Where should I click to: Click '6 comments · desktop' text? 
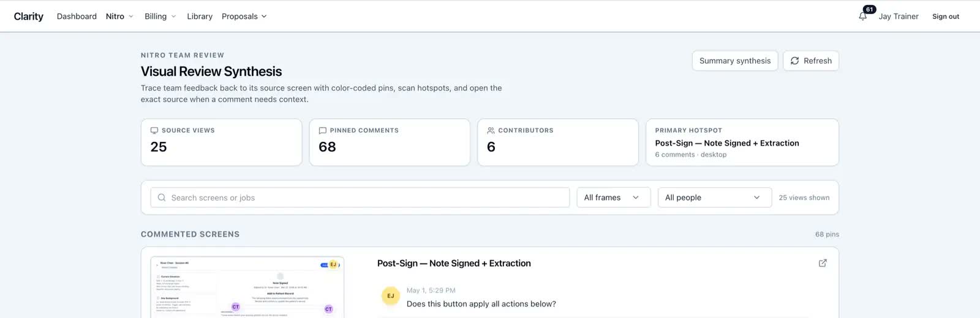point(691,155)
